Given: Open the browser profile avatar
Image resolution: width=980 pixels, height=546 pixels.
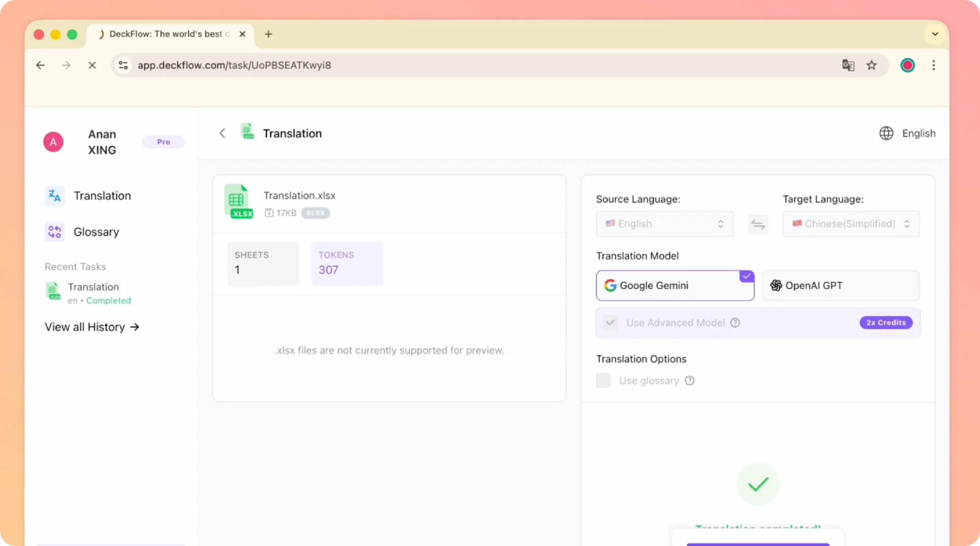Looking at the screenshot, I should click(907, 65).
